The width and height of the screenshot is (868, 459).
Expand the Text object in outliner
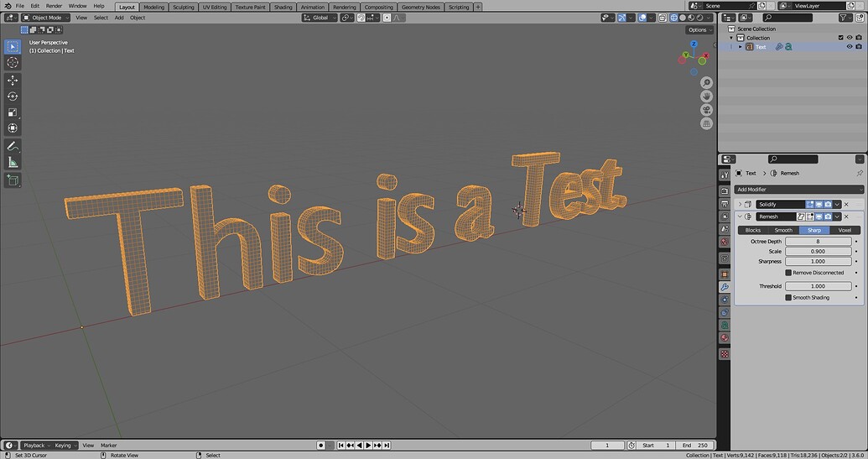pyautogui.click(x=741, y=47)
